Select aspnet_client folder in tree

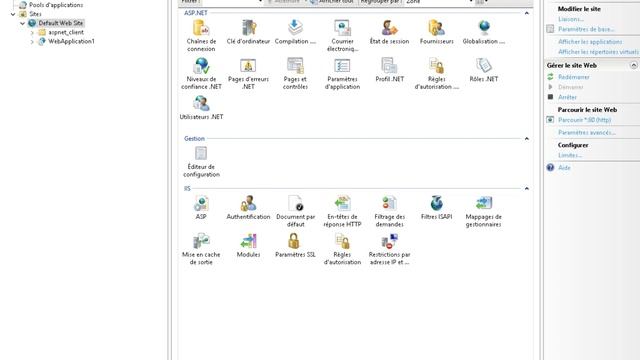click(66, 32)
